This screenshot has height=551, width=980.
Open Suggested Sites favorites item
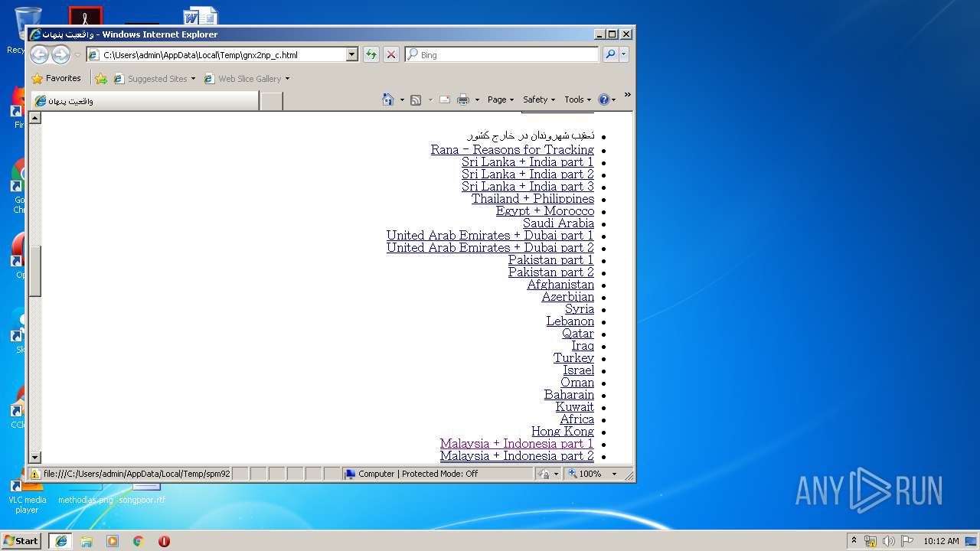pyautogui.click(x=154, y=78)
